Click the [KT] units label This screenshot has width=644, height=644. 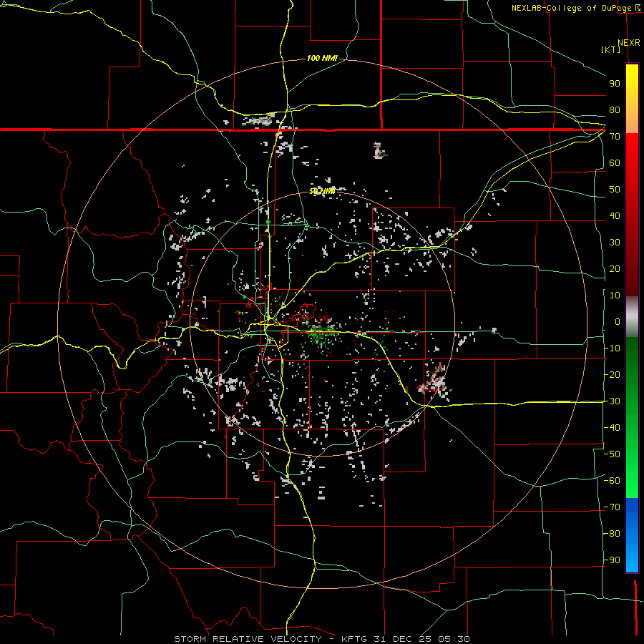[610, 49]
